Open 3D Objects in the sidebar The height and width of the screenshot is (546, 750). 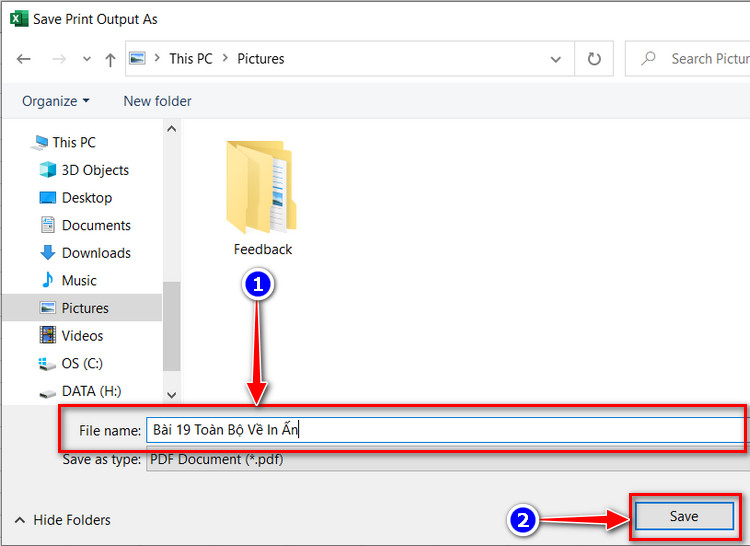point(95,170)
